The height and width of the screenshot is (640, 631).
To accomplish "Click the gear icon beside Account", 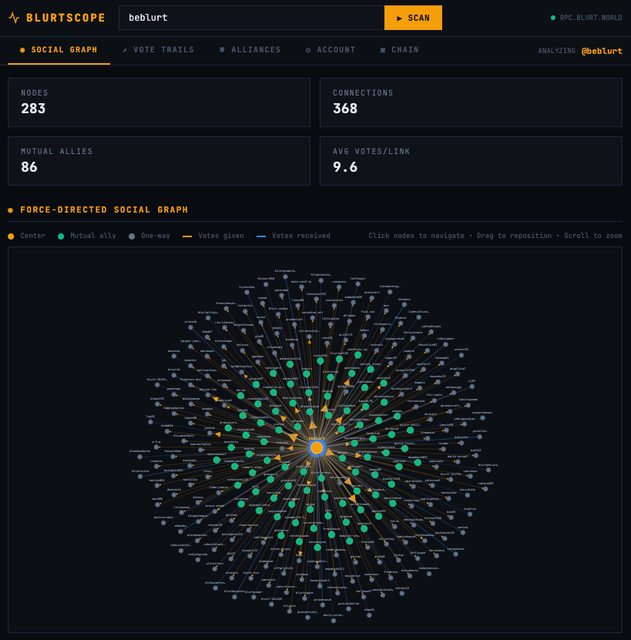I will pos(308,50).
